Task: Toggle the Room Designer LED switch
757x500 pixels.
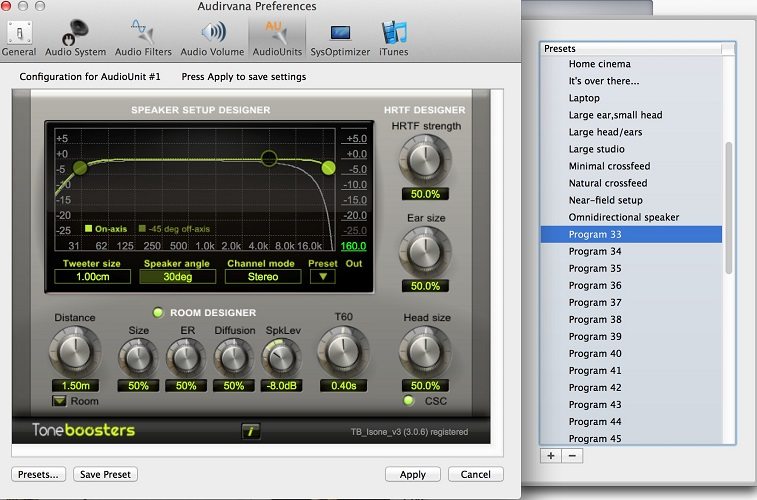Action: [158, 311]
